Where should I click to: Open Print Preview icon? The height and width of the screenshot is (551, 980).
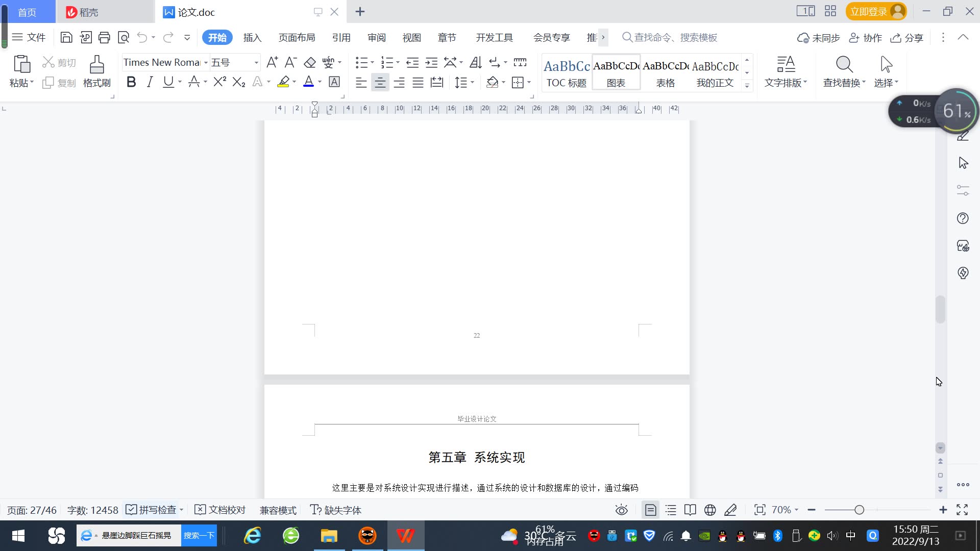coord(124,37)
